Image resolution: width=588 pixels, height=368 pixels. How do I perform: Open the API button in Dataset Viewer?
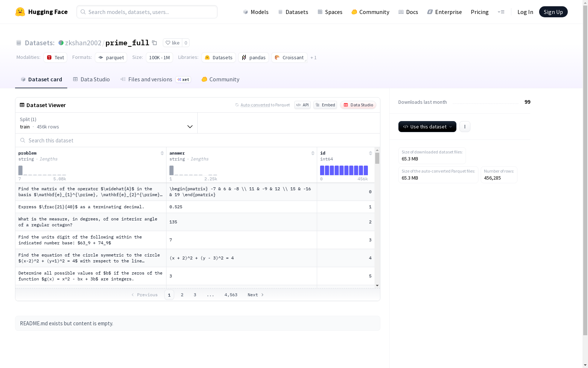302,105
